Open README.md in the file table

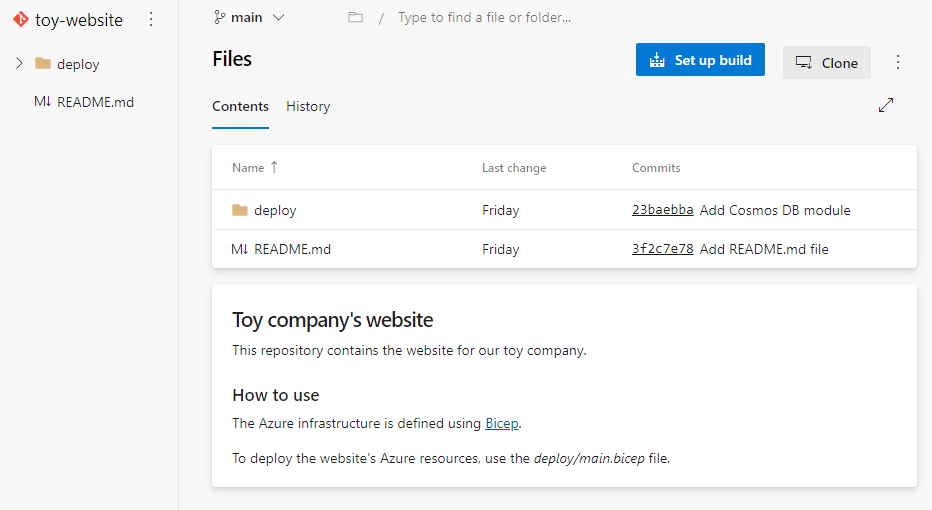(x=292, y=249)
